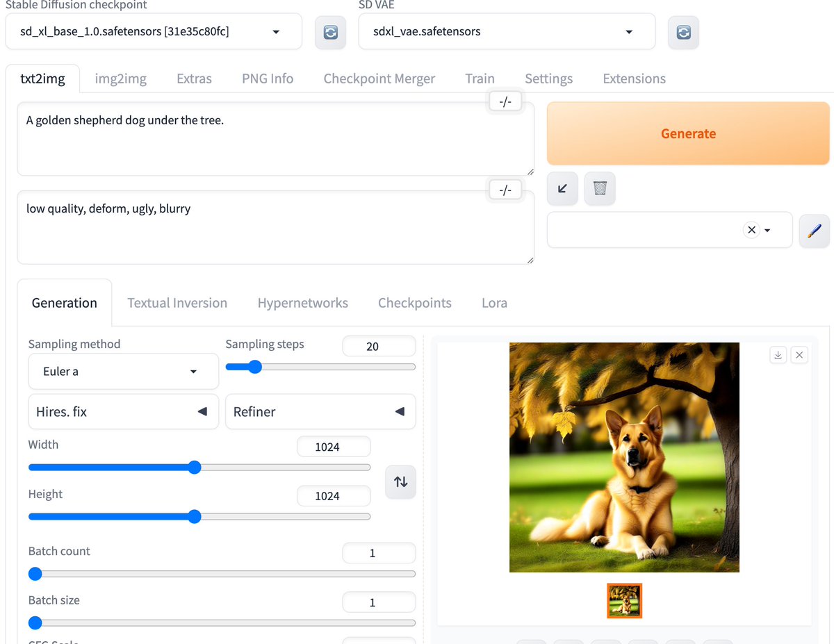The image size is (834, 644).
Task: Swap width and height values
Action: pyautogui.click(x=400, y=481)
